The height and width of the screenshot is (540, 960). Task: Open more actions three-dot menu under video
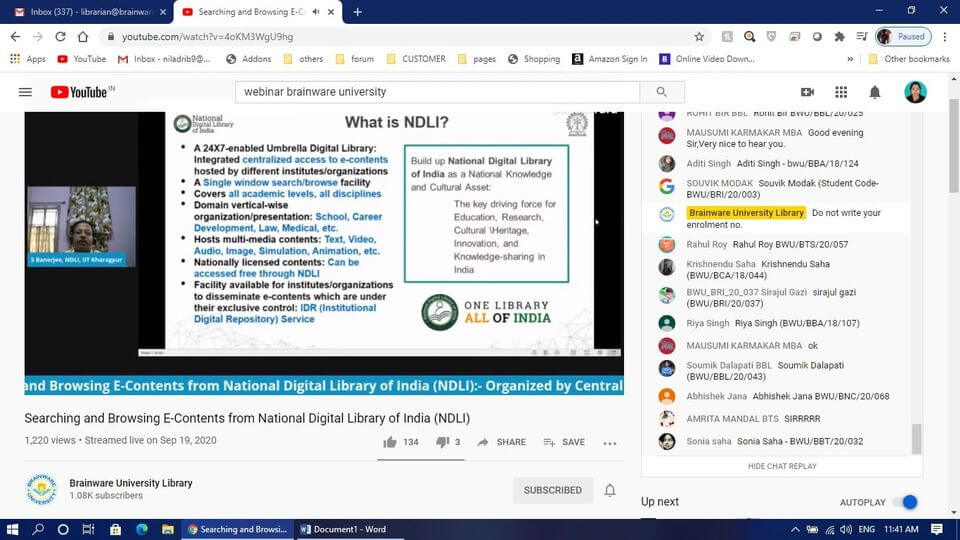(x=610, y=443)
